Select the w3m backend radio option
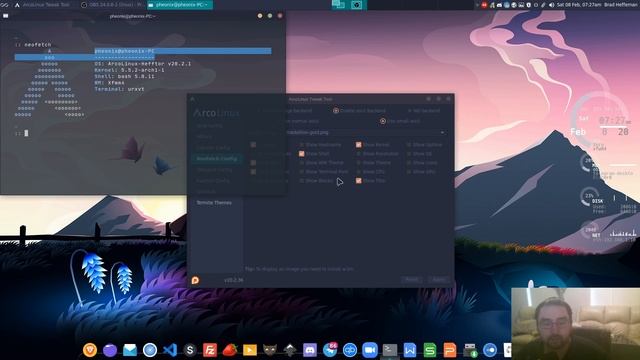This screenshot has height=360, width=640. [409, 111]
